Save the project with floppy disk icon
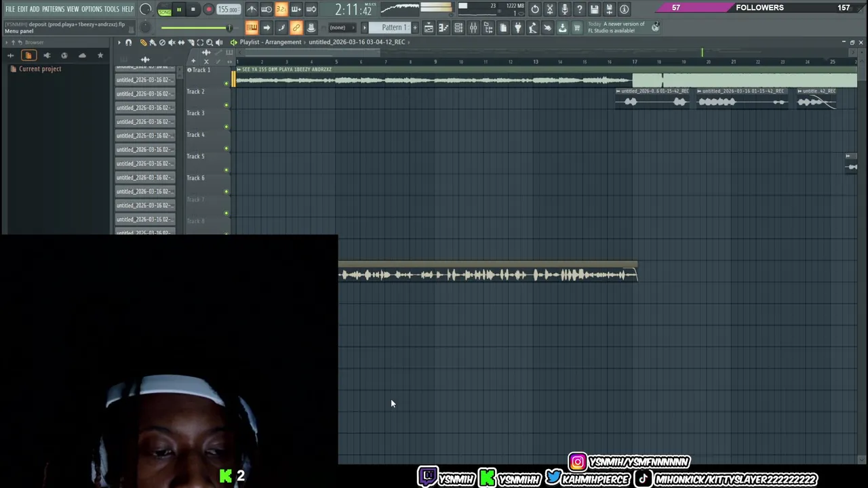The width and height of the screenshot is (868, 488). [594, 9]
